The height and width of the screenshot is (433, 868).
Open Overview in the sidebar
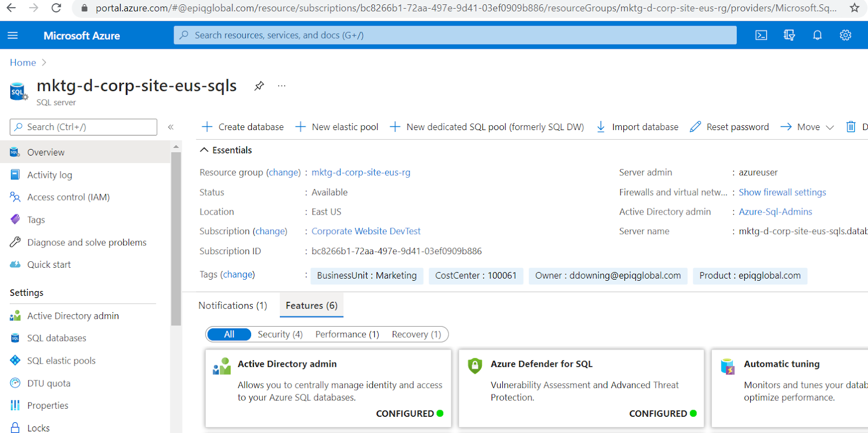pos(85,152)
